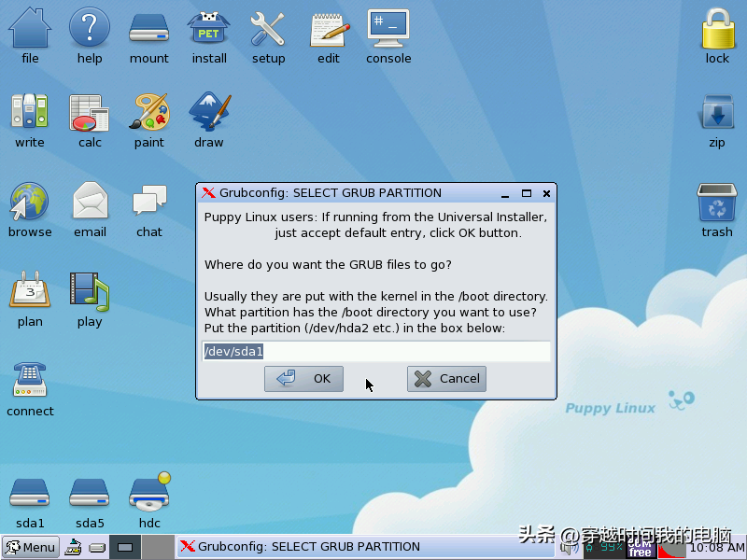
Task: Click the Grubconfig title bar X logo
Action: (208, 193)
